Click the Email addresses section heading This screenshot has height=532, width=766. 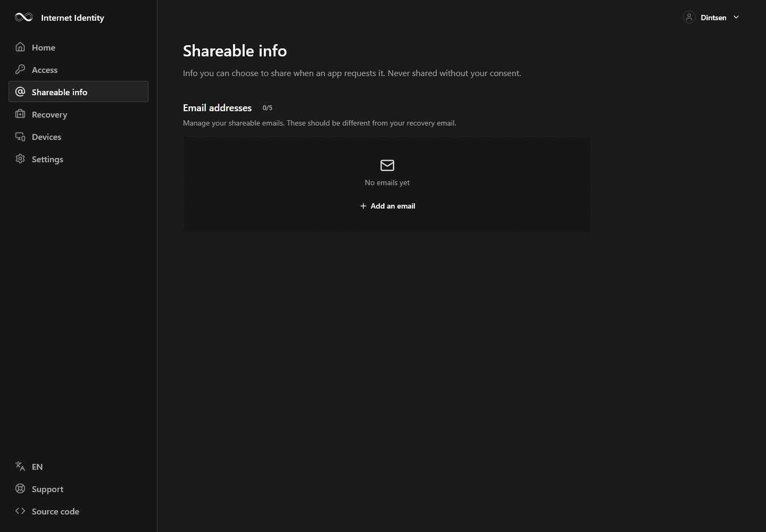(x=217, y=107)
